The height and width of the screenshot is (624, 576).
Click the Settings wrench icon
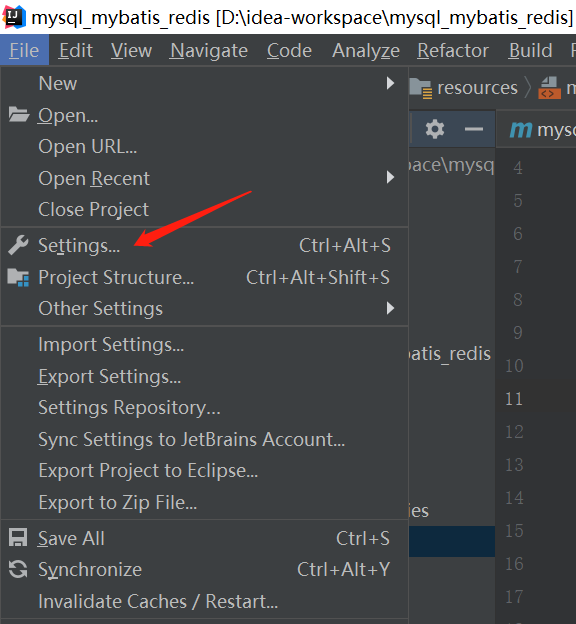coord(18,245)
